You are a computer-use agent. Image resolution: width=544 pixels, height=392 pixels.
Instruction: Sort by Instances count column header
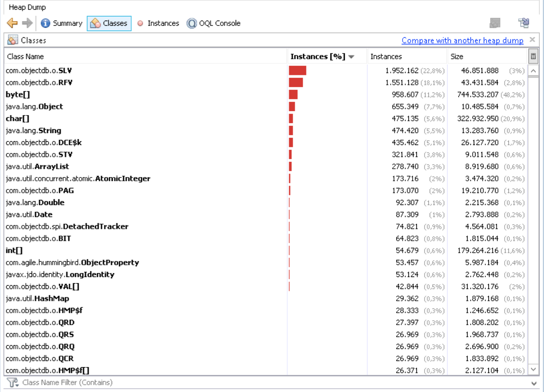[407, 57]
